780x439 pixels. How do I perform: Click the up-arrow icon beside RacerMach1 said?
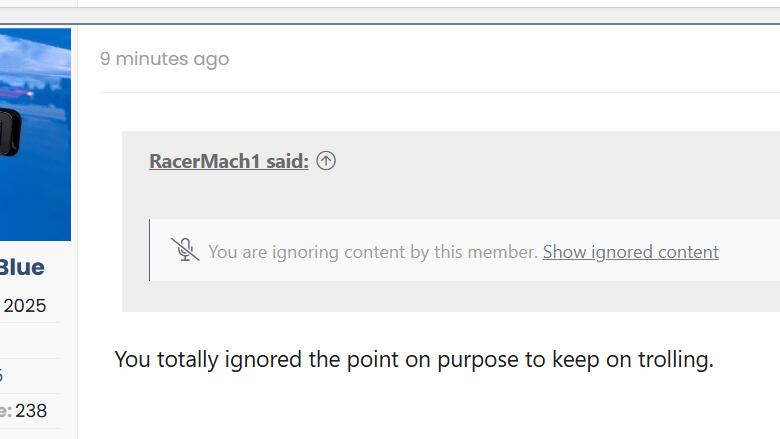point(326,161)
